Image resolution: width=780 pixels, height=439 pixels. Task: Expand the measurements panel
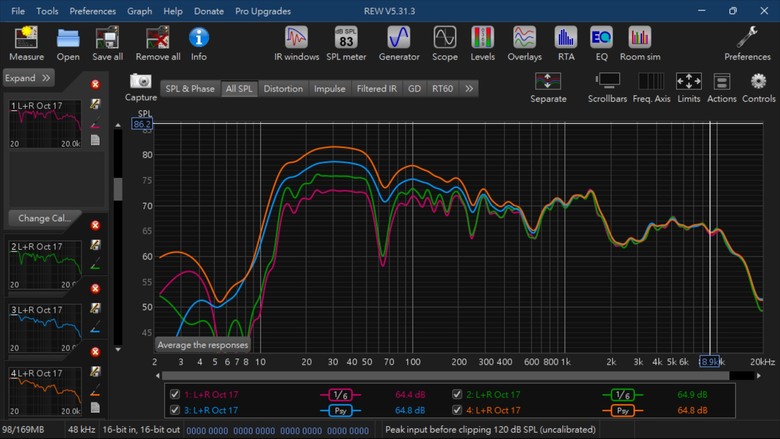[x=28, y=78]
